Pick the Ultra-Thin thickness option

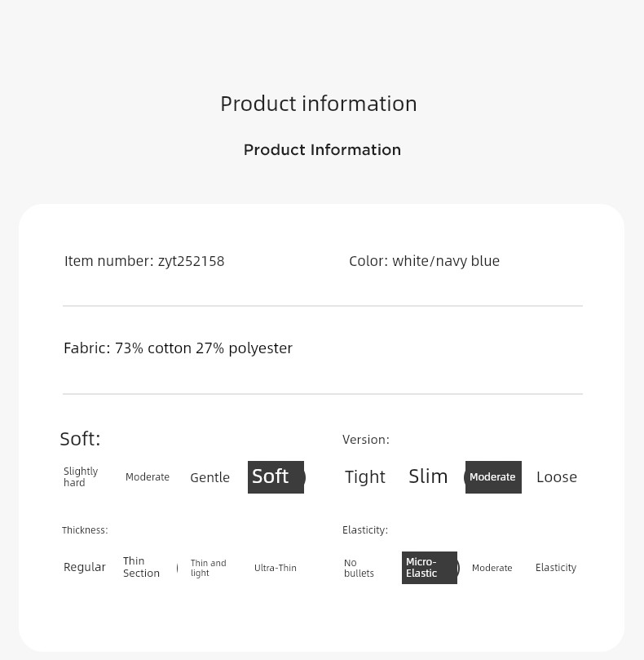coord(275,568)
